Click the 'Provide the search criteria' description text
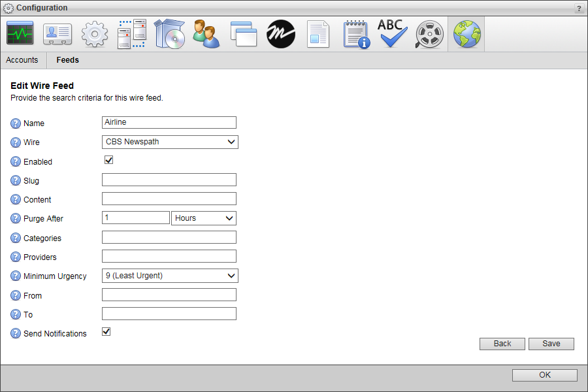The image size is (588, 392). pyautogui.click(x=87, y=98)
